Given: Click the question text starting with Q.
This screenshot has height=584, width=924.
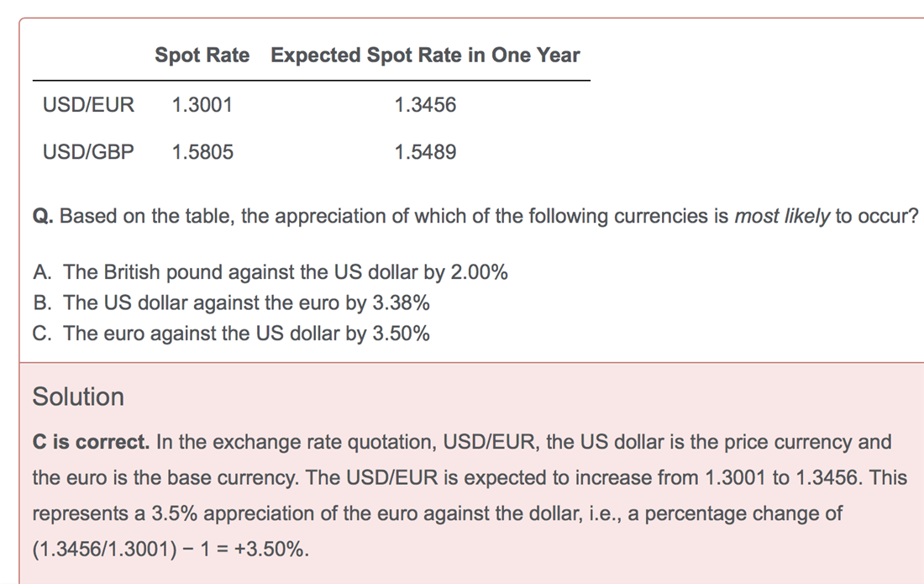Looking at the screenshot, I should point(475,216).
